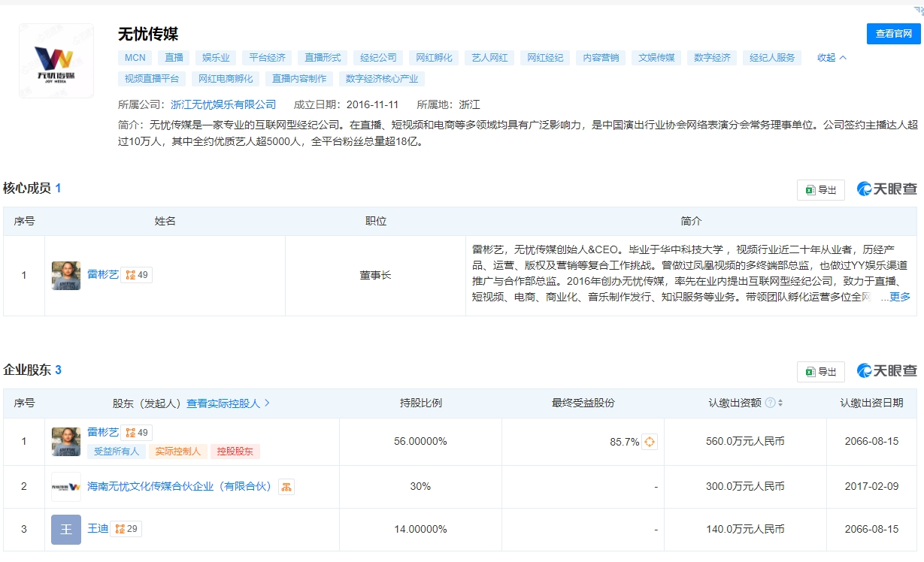Open 雷彬艺 link in shareholders table
This screenshot has width=924, height=562.
coord(103,432)
